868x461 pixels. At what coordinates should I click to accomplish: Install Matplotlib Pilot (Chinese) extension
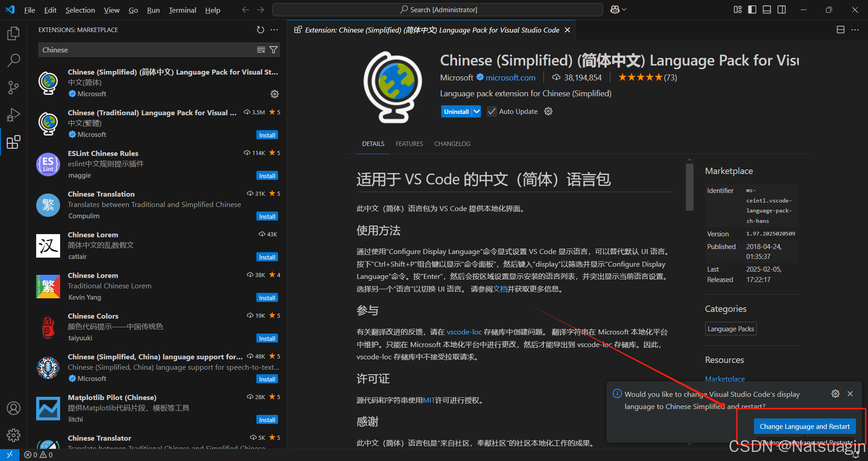pyautogui.click(x=267, y=420)
